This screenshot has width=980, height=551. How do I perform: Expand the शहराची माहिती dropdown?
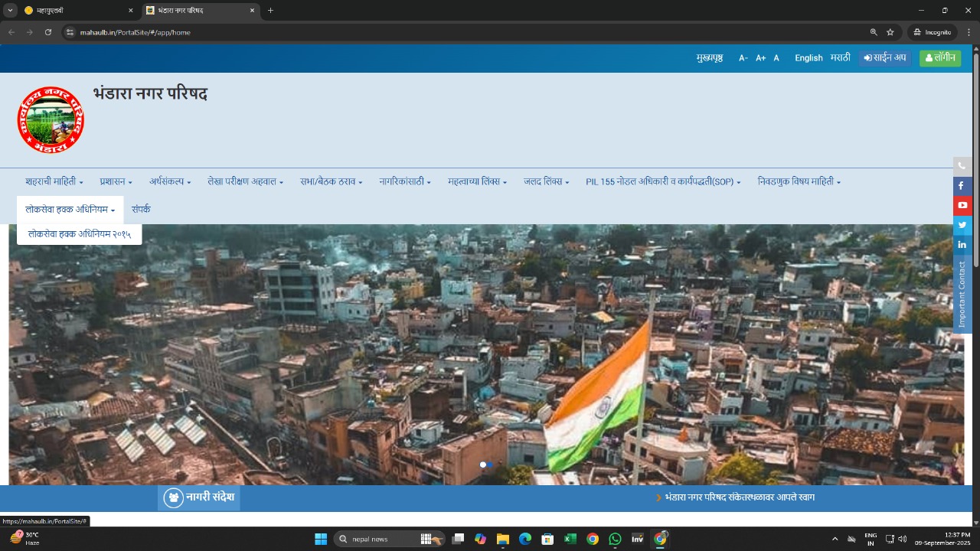(x=54, y=182)
